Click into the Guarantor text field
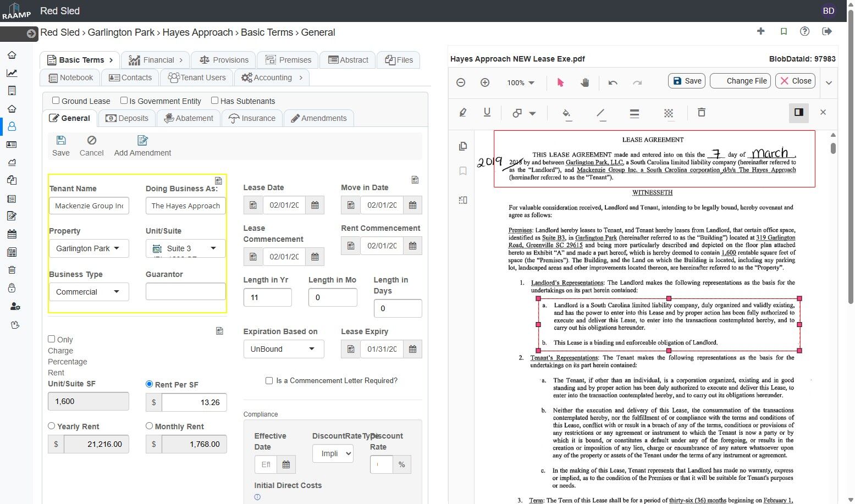This screenshot has width=855, height=504. [x=185, y=291]
